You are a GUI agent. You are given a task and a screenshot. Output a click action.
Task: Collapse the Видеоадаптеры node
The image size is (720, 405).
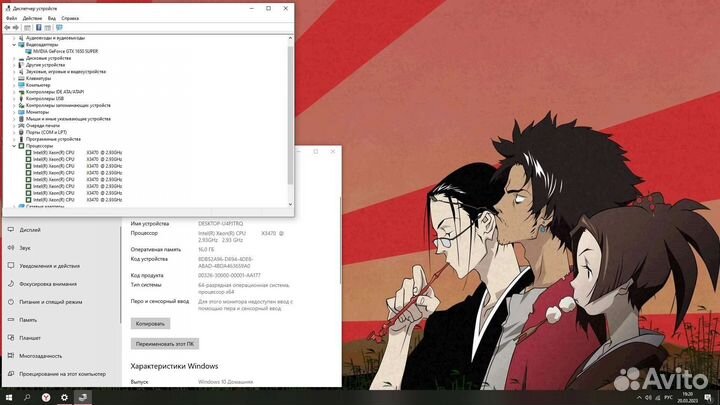pos(14,45)
